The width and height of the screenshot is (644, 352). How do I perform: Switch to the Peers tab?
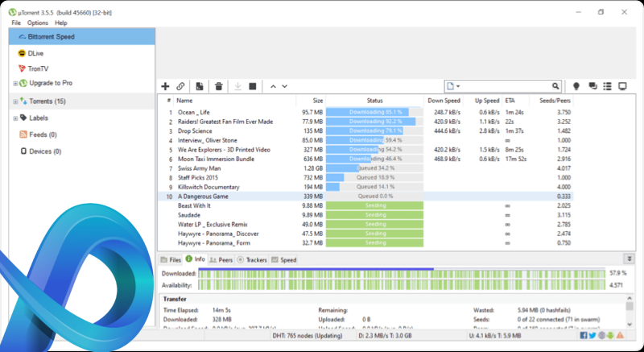tap(221, 260)
